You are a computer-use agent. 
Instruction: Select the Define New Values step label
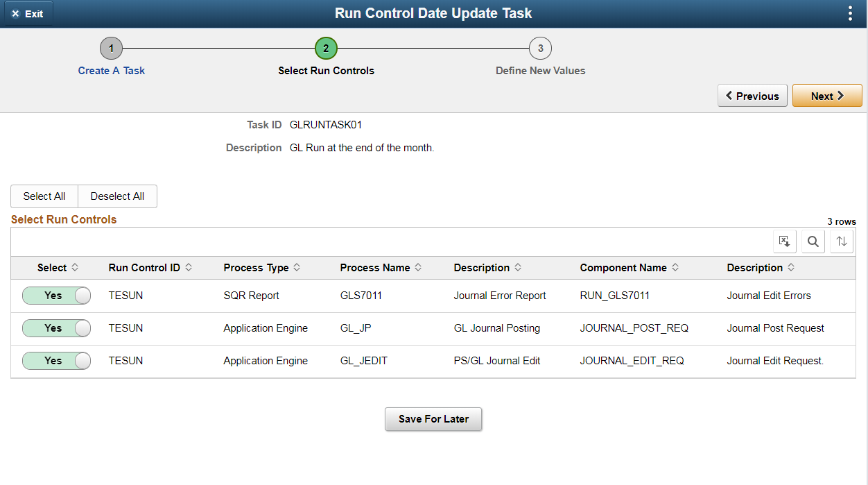pyautogui.click(x=541, y=71)
